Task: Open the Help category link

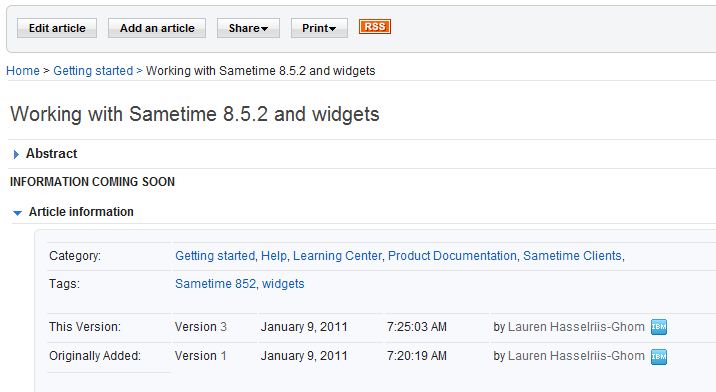Action: (274, 256)
